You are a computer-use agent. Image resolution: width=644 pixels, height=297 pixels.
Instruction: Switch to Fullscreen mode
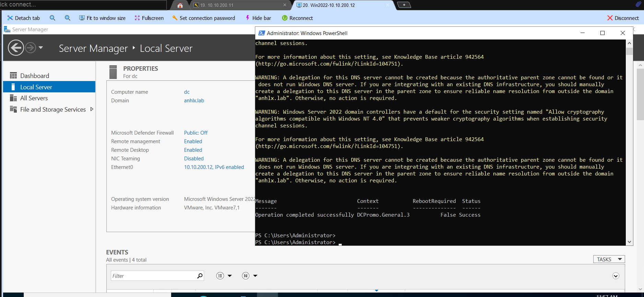pyautogui.click(x=149, y=18)
